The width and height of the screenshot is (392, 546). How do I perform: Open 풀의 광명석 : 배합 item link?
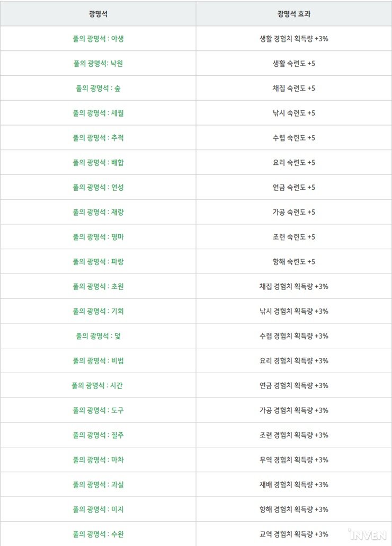(98, 162)
